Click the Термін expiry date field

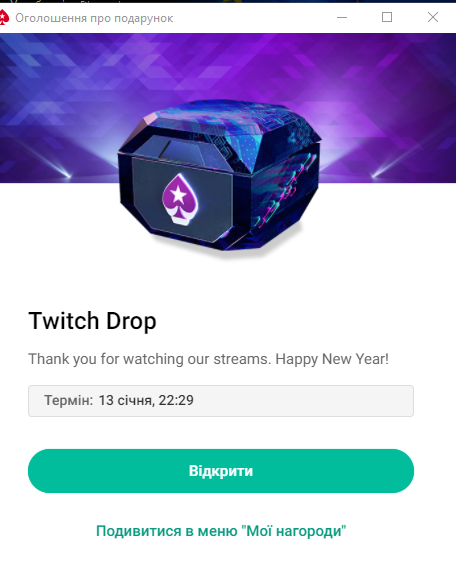221,401
